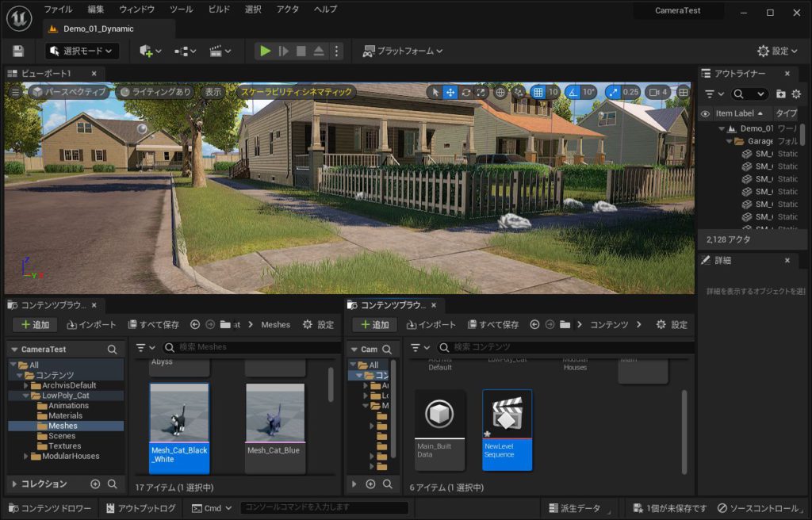Click the eject from player controller icon

click(319, 51)
